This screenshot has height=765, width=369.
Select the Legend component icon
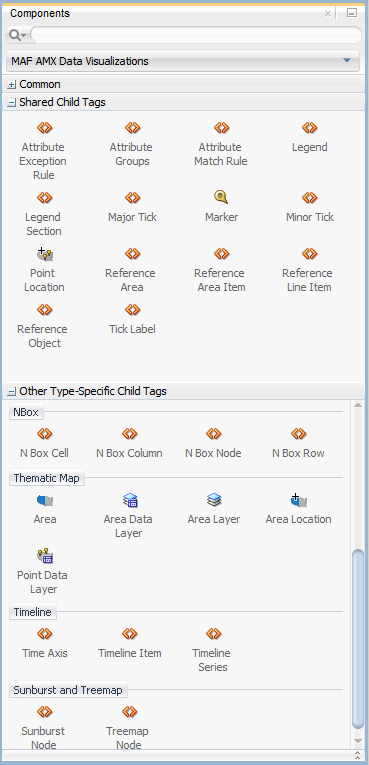click(x=309, y=128)
